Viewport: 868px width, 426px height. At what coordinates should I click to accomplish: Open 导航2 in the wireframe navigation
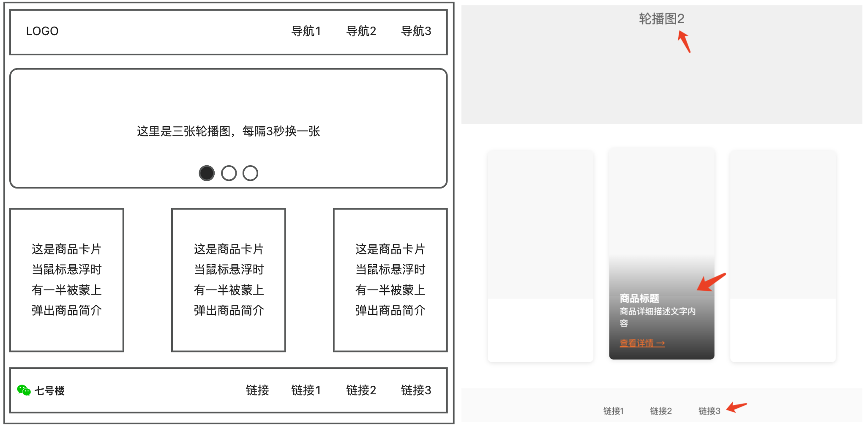point(361,31)
